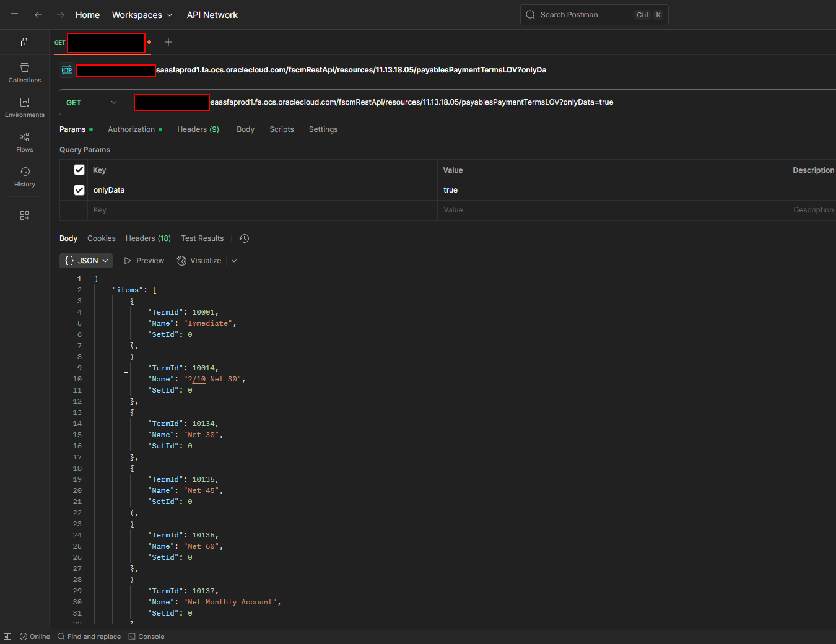
Task: Click the empty Key parameter field
Action: (262, 210)
